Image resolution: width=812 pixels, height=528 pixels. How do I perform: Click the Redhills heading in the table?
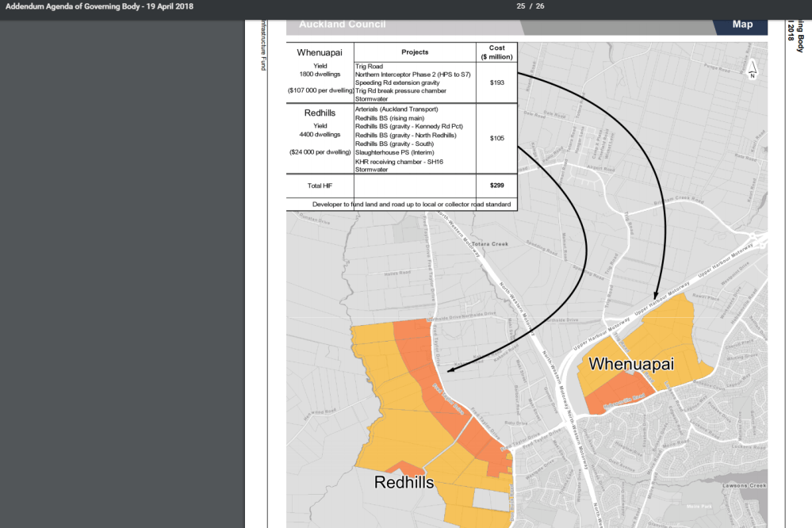pos(320,113)
